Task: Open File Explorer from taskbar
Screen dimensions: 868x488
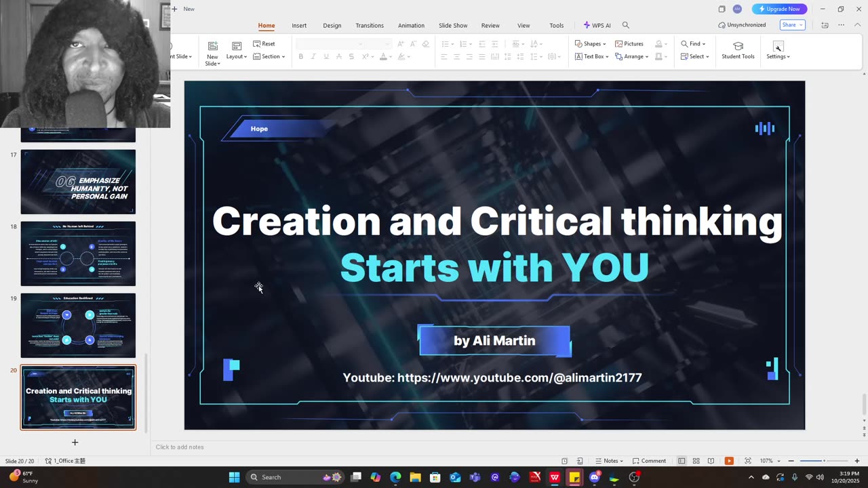Action: tap(415, 477)
